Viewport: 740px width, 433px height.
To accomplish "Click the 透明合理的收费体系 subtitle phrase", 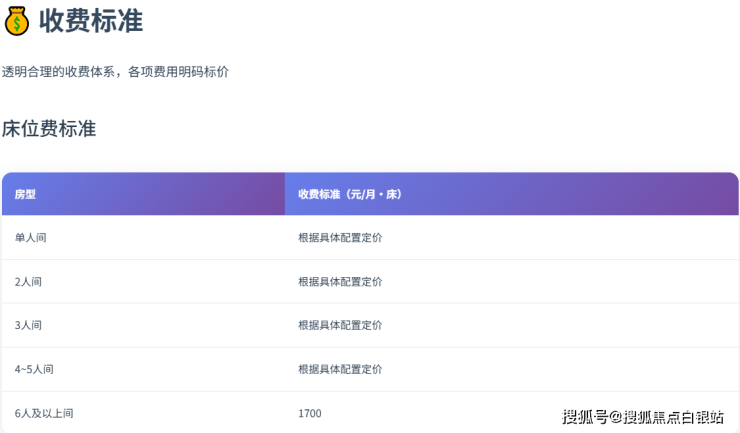I will tap(58, 72).
